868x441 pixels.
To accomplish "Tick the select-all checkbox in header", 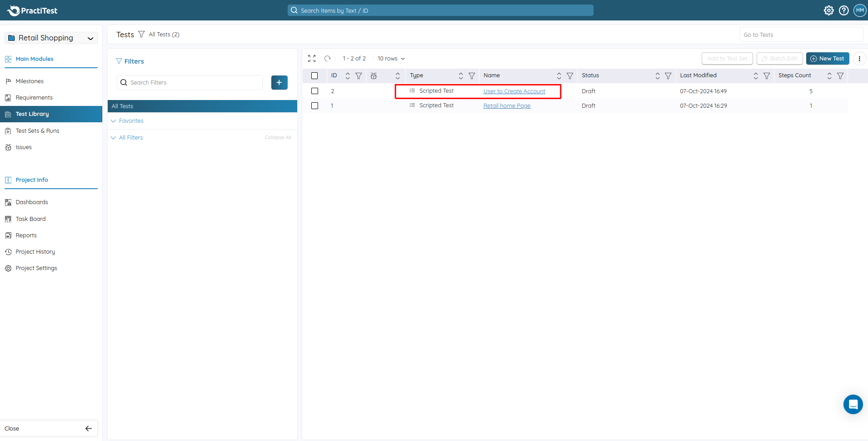I will tap(314, 76).
